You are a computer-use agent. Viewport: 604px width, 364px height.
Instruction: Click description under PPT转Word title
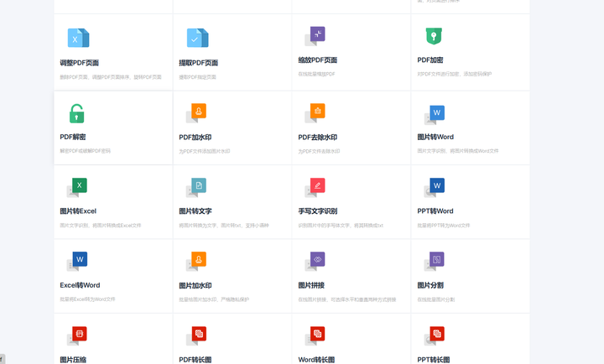pos(444,226)
